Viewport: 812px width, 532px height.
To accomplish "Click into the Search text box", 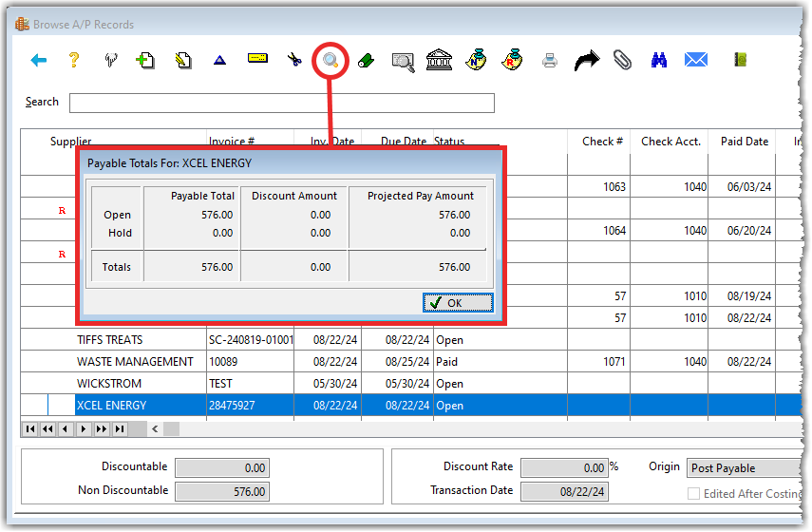I will coord(282,104).
